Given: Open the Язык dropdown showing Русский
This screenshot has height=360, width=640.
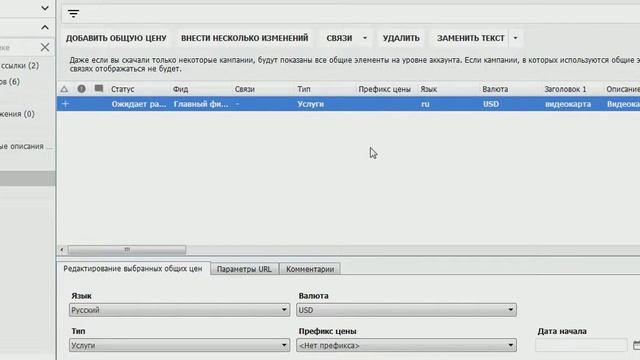Looking at the screenshot, I should (179, 310).
